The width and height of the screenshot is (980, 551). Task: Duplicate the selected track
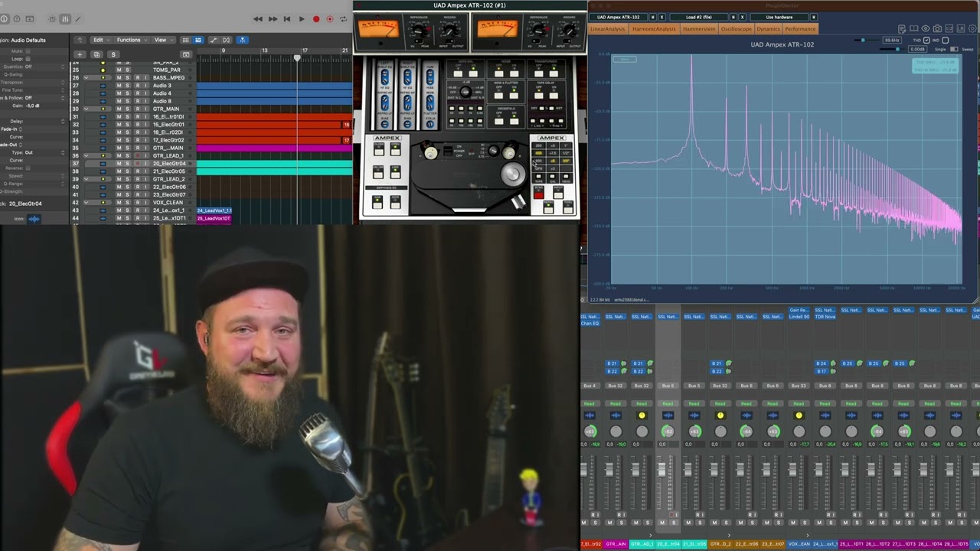[96, 54]
